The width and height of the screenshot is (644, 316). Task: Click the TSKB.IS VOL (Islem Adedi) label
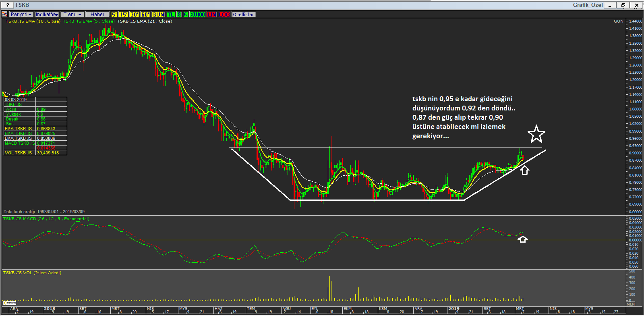32,272
